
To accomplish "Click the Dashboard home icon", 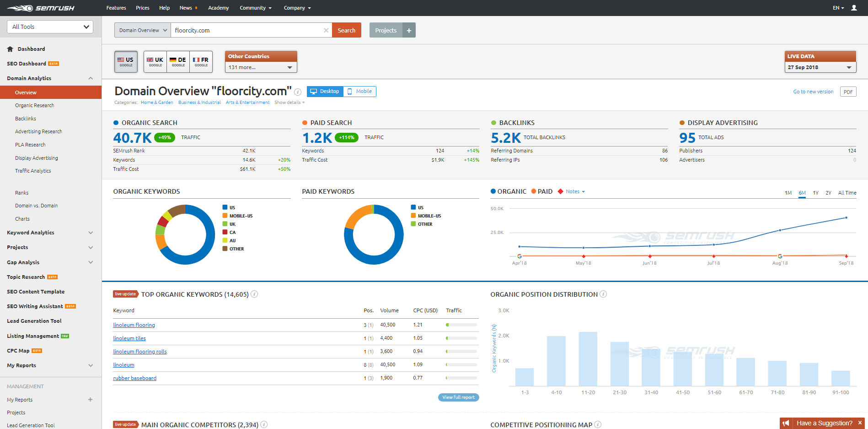I will (10, 49).
